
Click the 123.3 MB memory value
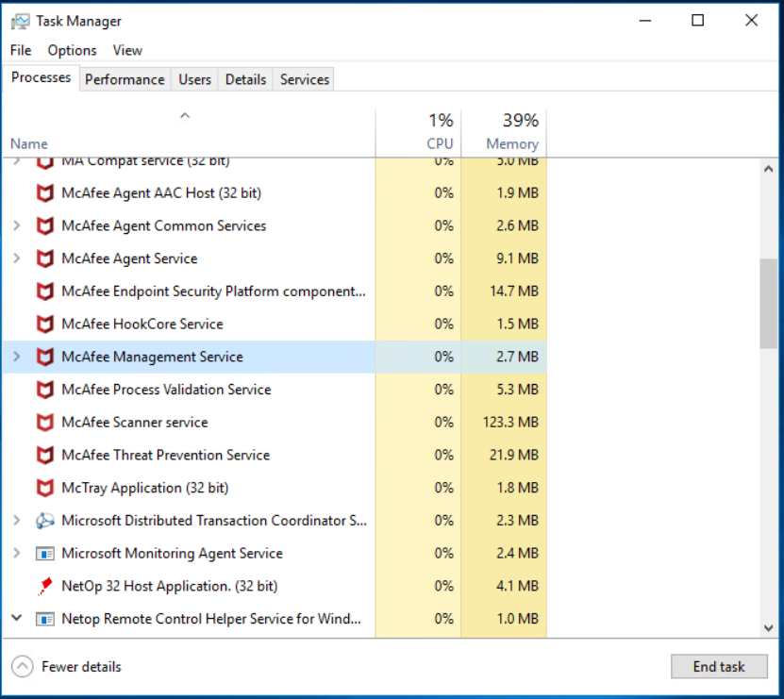(510, 423)
